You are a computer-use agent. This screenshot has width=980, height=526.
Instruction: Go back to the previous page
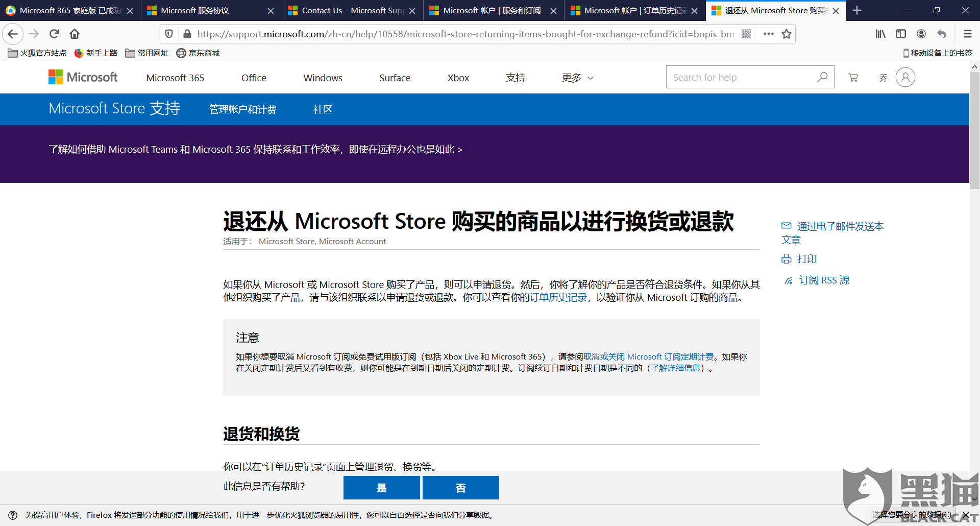click(x=13, y=34)
